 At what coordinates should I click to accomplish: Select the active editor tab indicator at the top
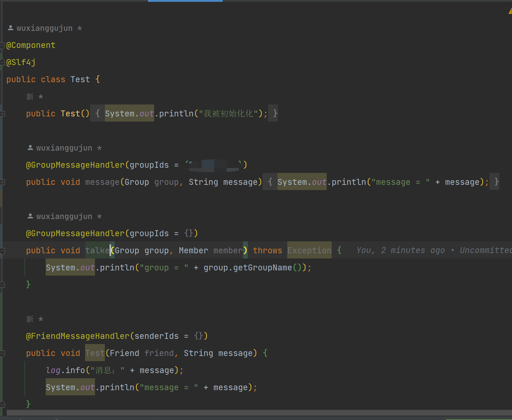[185, 1]
